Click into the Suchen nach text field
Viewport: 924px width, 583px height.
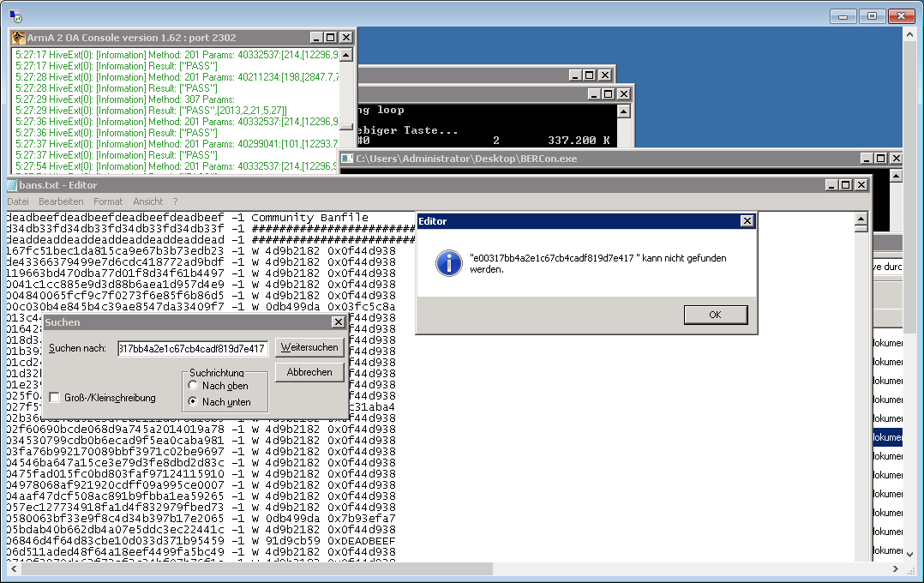pos(193,348)
